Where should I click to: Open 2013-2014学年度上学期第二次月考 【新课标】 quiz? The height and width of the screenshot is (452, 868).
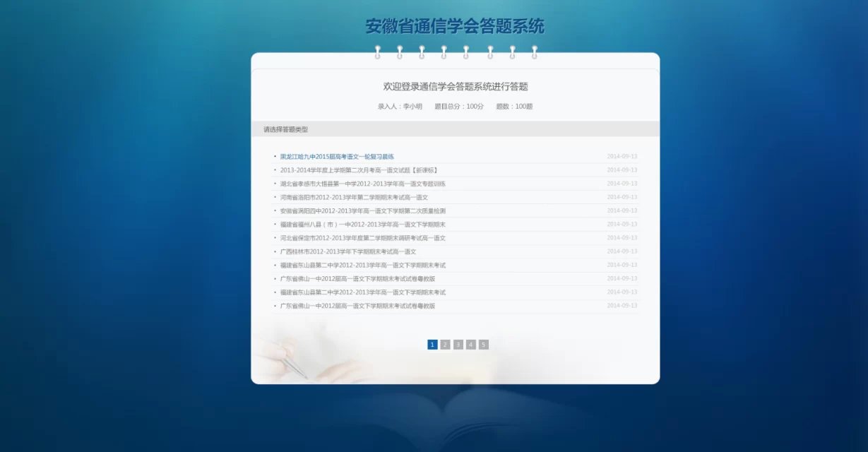click(x=359, y=170)
